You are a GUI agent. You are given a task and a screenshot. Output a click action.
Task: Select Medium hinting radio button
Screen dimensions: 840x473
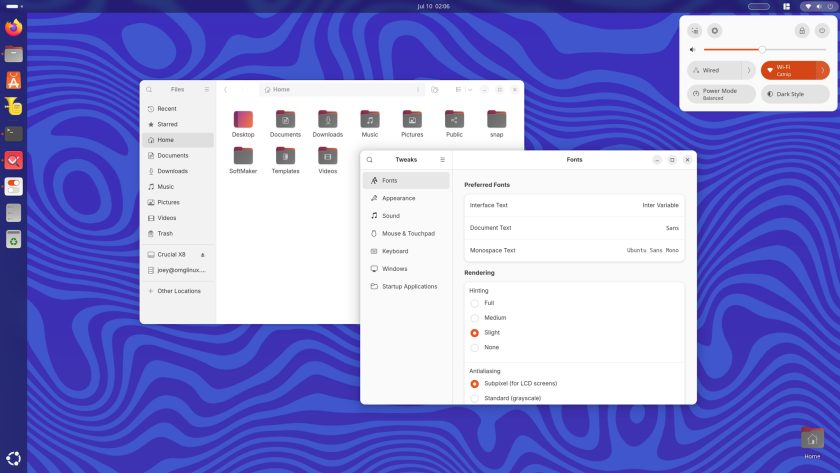475,318
